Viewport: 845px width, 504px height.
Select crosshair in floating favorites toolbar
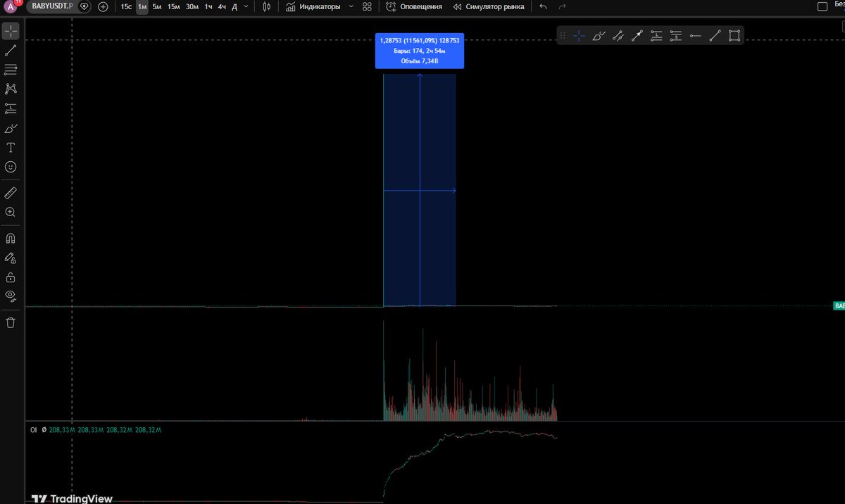tap(579, 35)
